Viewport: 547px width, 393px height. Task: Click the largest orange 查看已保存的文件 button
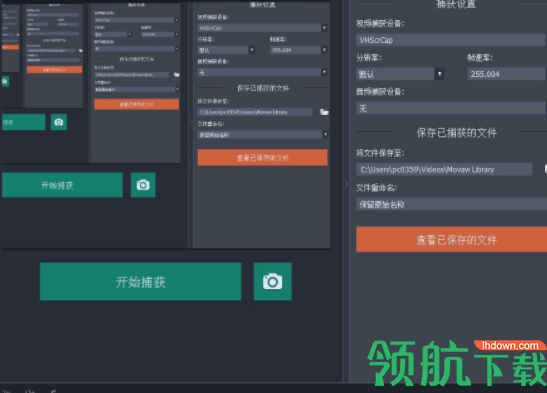[x=451, y=239]
